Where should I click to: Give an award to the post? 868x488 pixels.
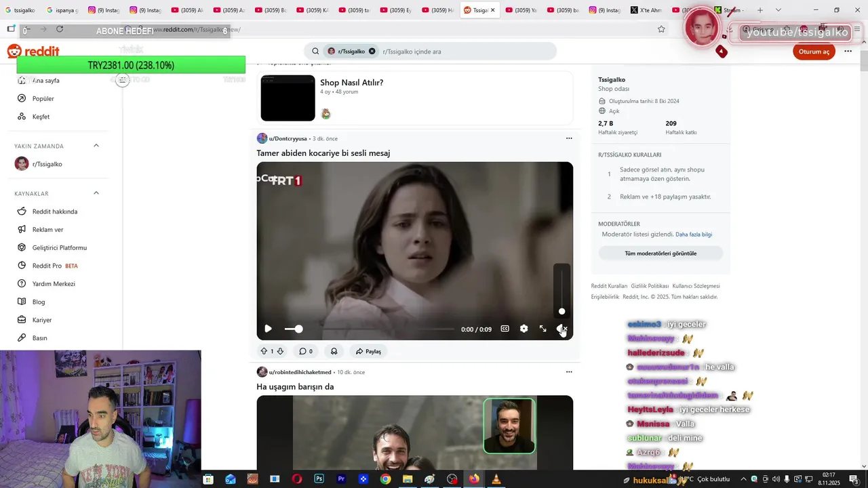click(x=334, y=351)
